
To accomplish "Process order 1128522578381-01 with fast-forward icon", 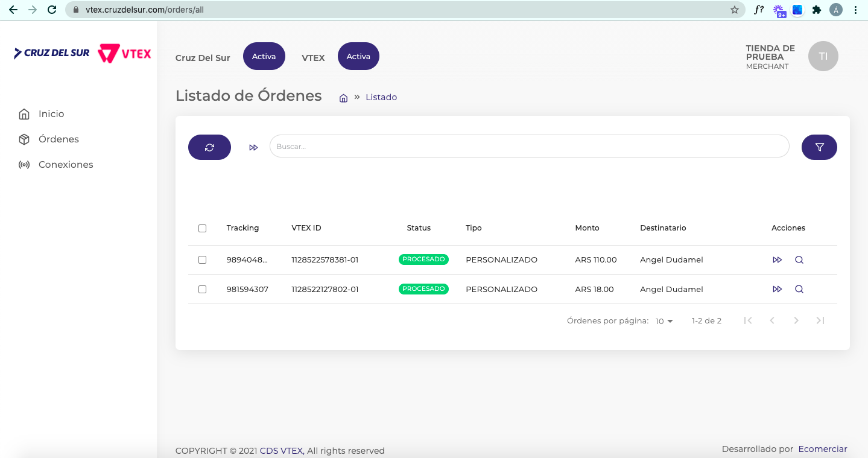I will coord(777,260).
